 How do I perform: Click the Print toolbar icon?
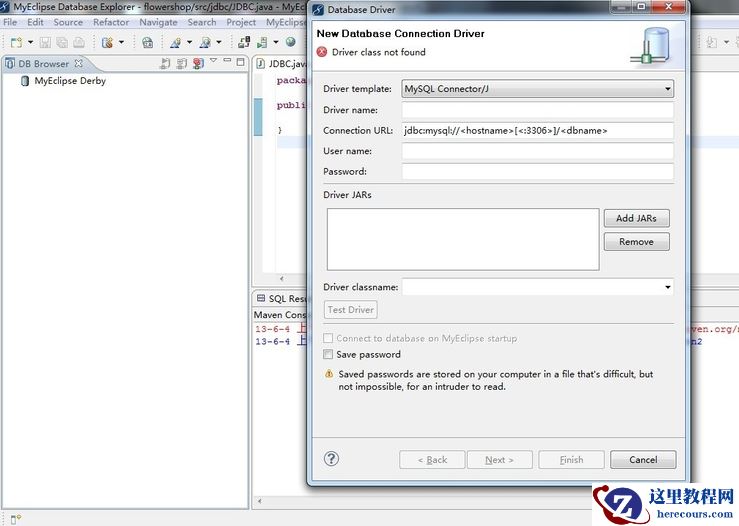(79, 42)
